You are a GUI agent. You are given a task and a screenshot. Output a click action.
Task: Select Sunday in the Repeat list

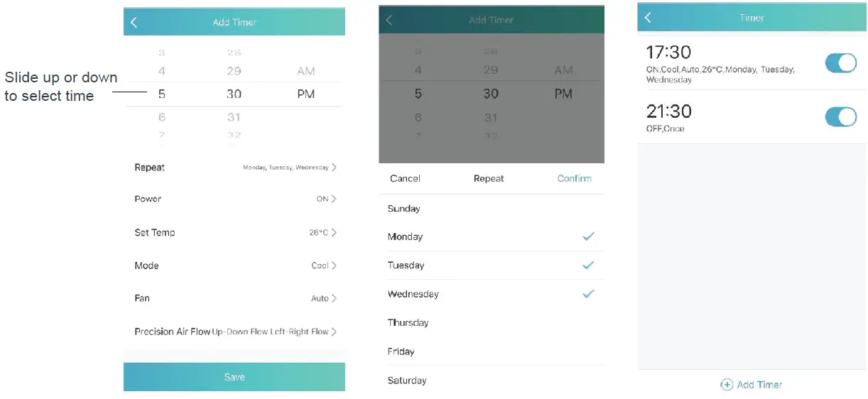tap(404, 209)
